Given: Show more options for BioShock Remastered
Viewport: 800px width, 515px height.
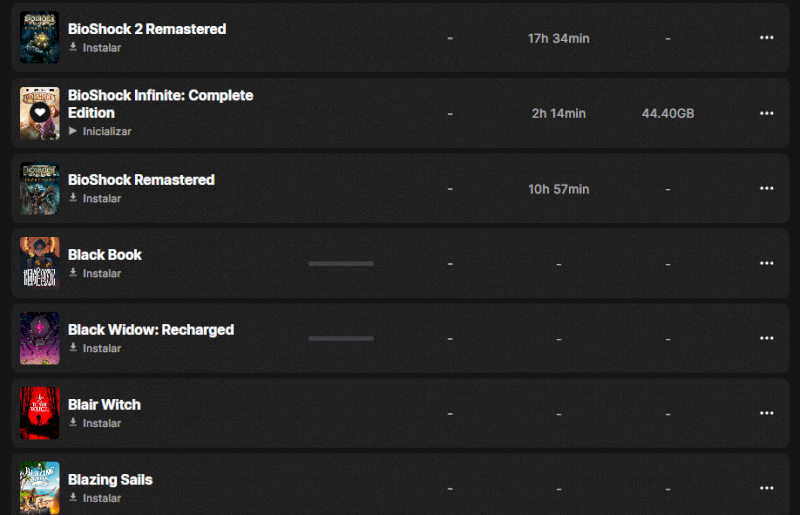Looking at the screenshot, I should (767, 188).
